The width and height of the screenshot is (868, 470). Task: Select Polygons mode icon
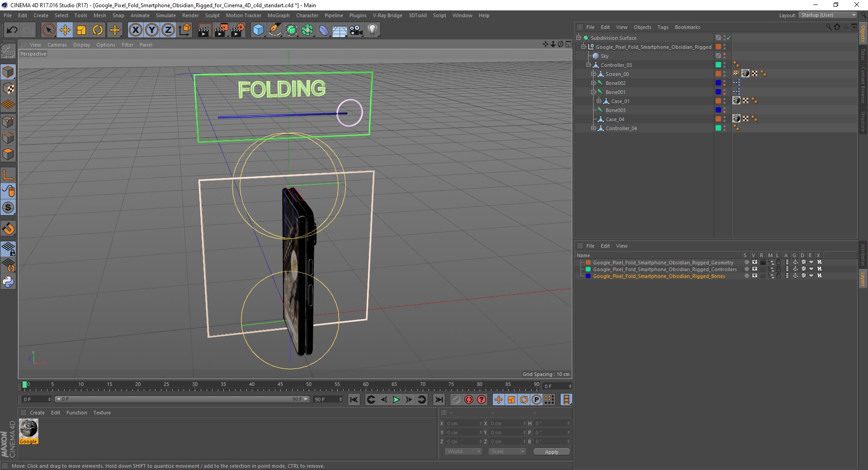8,154
